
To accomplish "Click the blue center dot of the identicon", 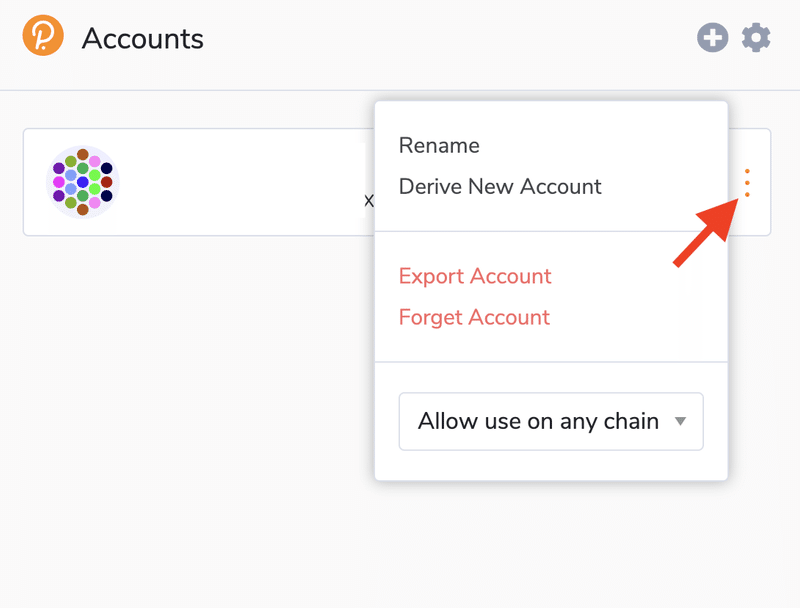I will coord(83,182).
